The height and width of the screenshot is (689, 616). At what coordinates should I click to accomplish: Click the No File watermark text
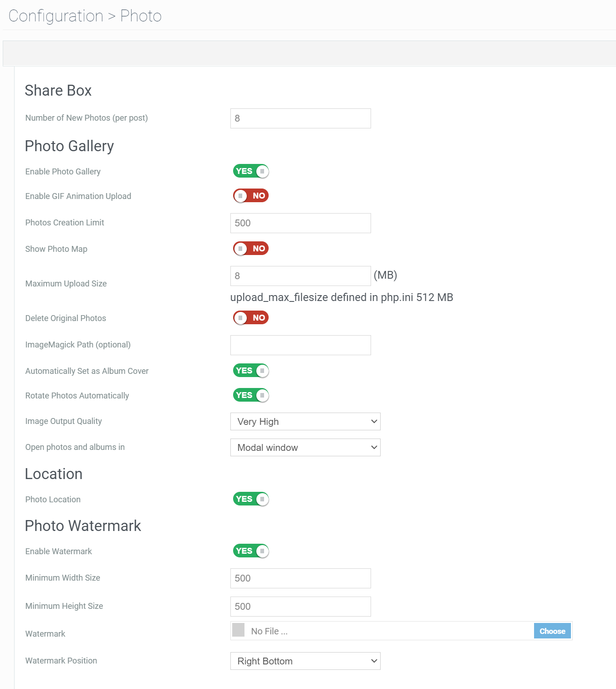[x=269, y=632]
